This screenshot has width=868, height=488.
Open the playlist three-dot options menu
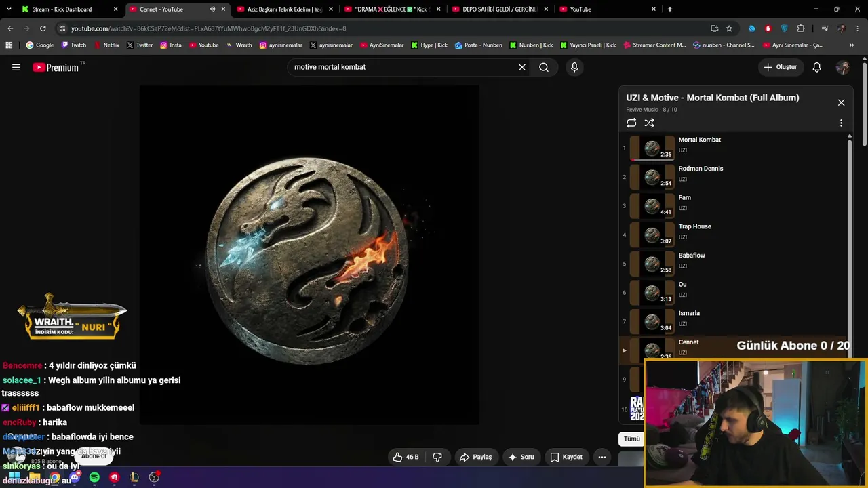click(841, 123)
